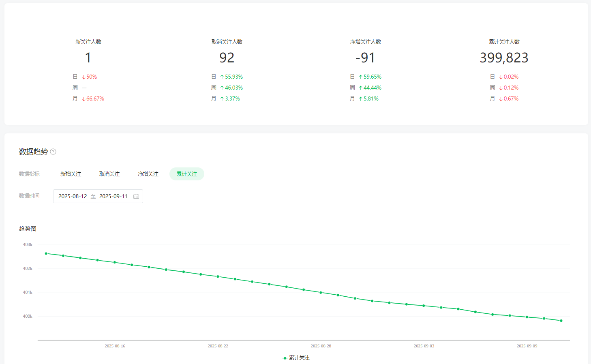This screenshot has height=364, width=591.
Task: Click the 累计关注人数 value 399,823
Action: click(x=504, y=58)
